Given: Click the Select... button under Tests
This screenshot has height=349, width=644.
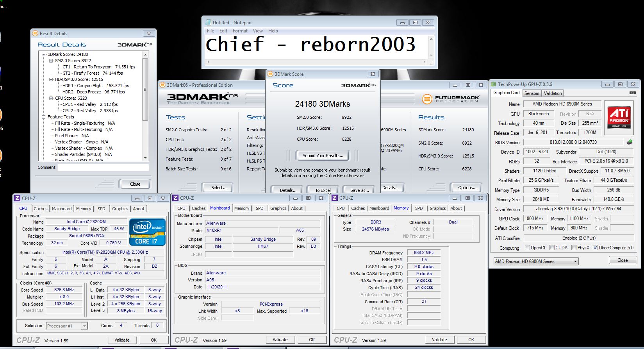Looking at the screenshot, I should 219,188.
